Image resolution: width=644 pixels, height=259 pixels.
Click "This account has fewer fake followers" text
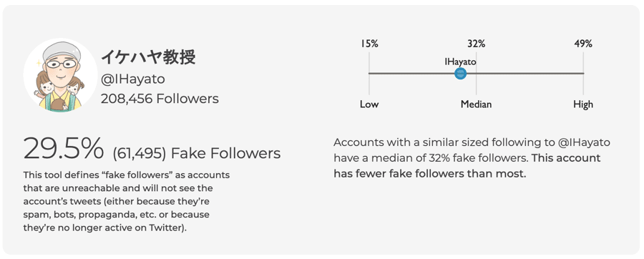coord(467,166)
